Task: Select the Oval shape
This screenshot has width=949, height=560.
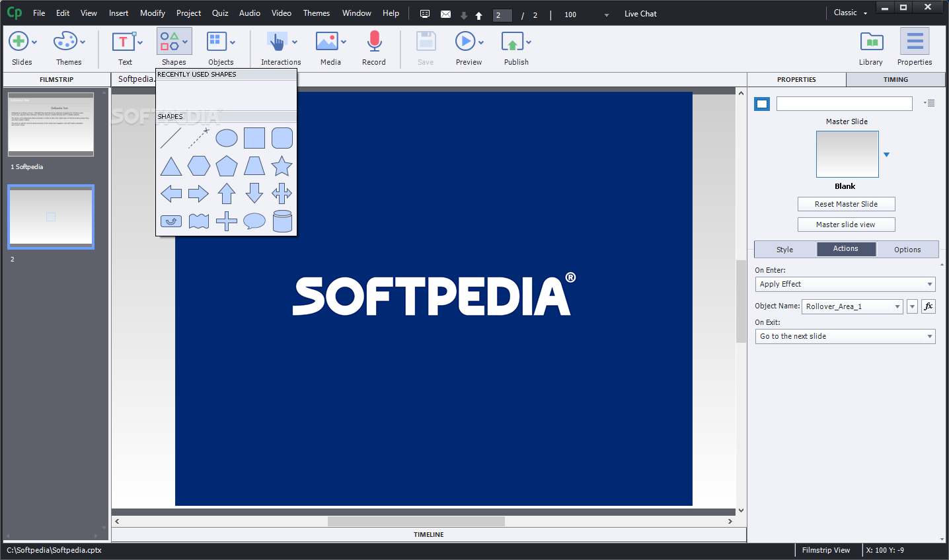Action: 227,138
